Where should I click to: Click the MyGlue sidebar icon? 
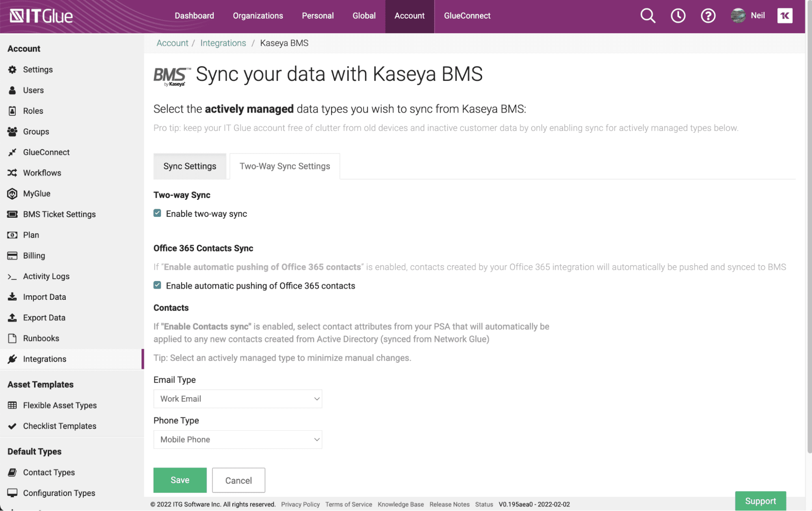(12, 193)
